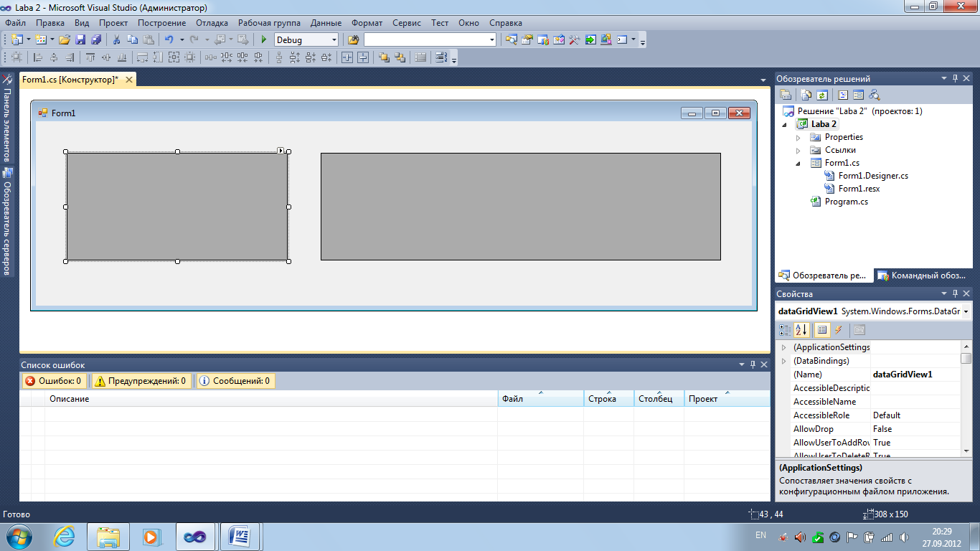Click Show All Files icon in Solution Explorer

click(806, 95)
